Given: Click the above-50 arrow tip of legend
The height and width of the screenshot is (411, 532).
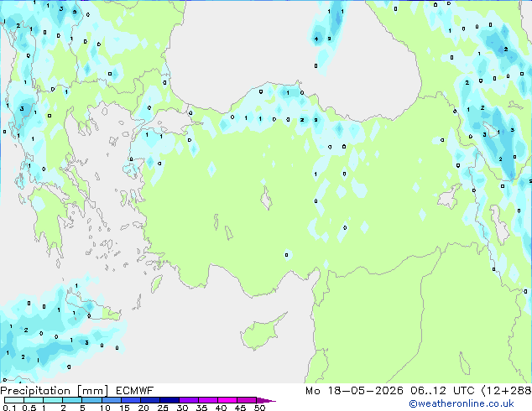Looking at the screenshot, I should click(x=266, y=400).
